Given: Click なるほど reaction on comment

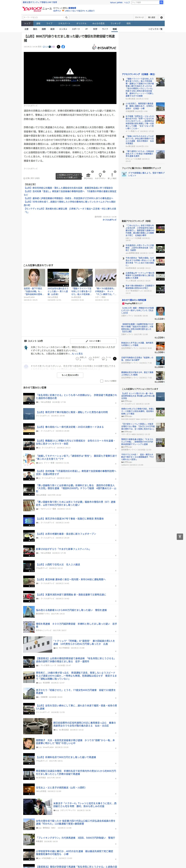Looking at the screenshot, I should pyautogui.click(x=91, y=359).
